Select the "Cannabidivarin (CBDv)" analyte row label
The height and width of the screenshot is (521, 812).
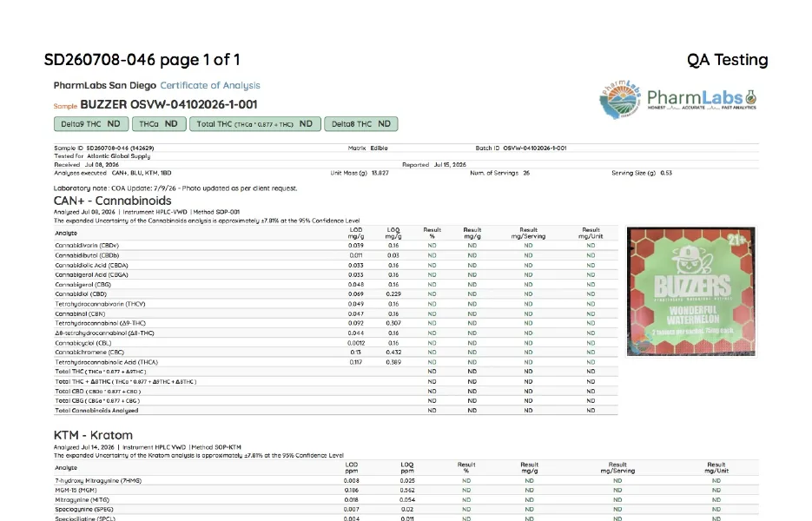pyautogui.click(x=87, y=246)
